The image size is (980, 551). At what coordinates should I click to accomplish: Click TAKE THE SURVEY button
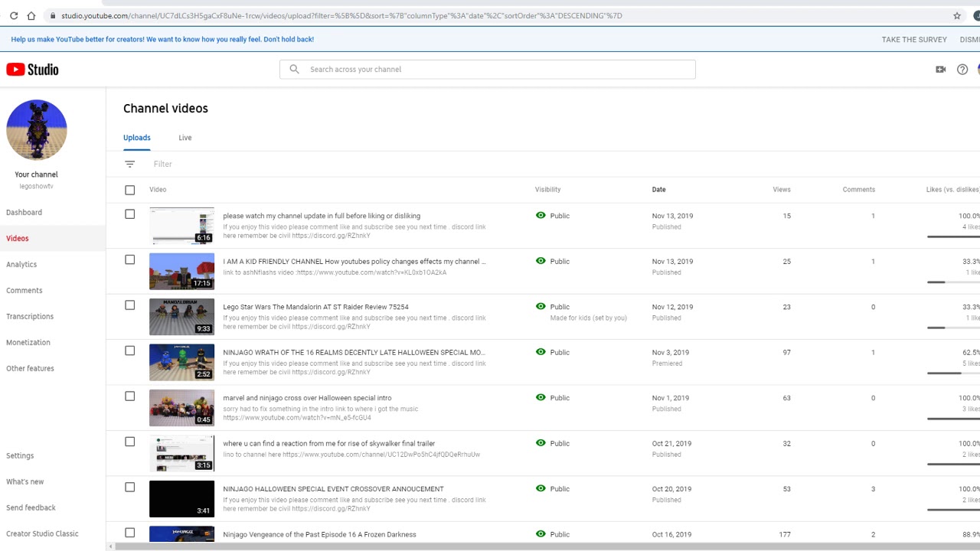click(914, 40)
